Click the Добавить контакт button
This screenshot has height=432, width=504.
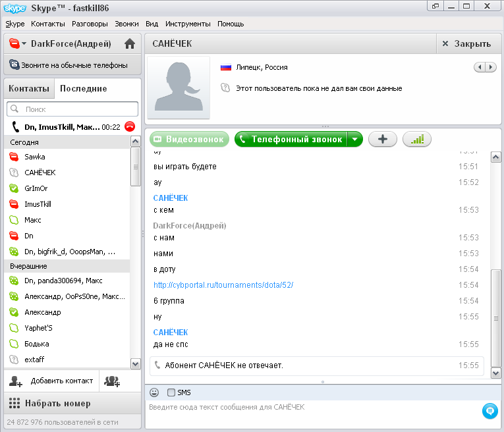click(51, 381)
